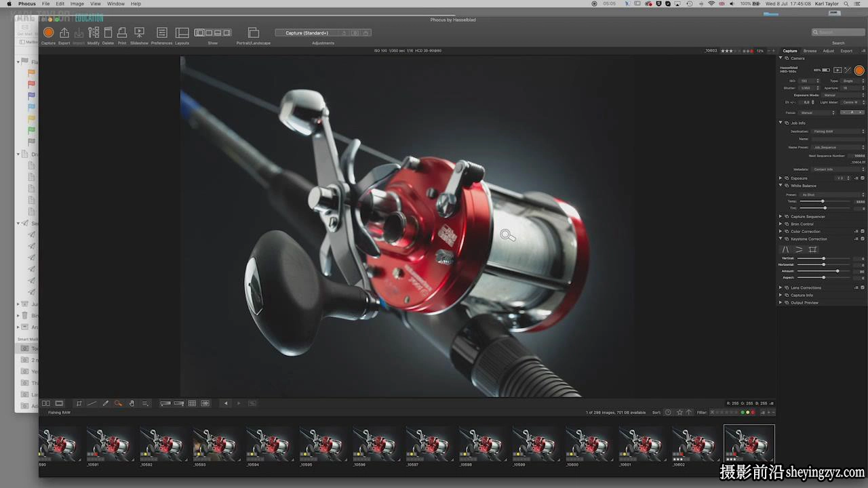Open the Edit menu
The height and width of the screenshot is (488, 868).
[60, 4]
